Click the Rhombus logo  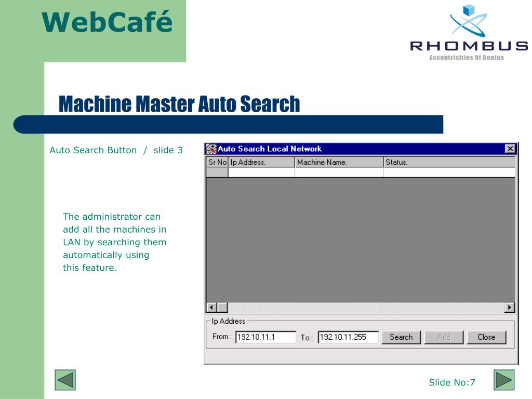pos(469,33)
